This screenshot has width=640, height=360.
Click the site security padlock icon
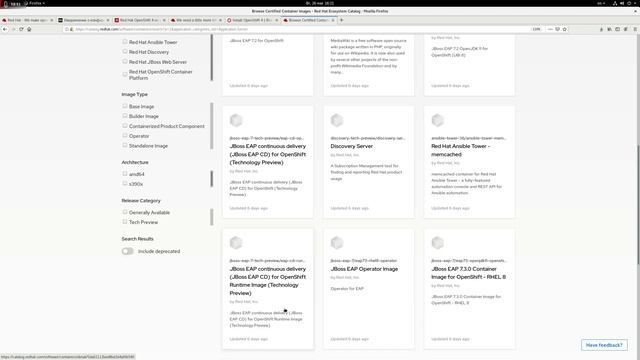tap(72, 29)
